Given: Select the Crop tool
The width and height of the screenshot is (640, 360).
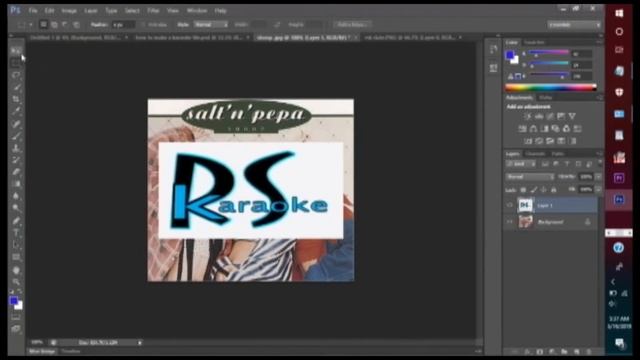Looking at the screenshot, I should click(x=16, y=99).
